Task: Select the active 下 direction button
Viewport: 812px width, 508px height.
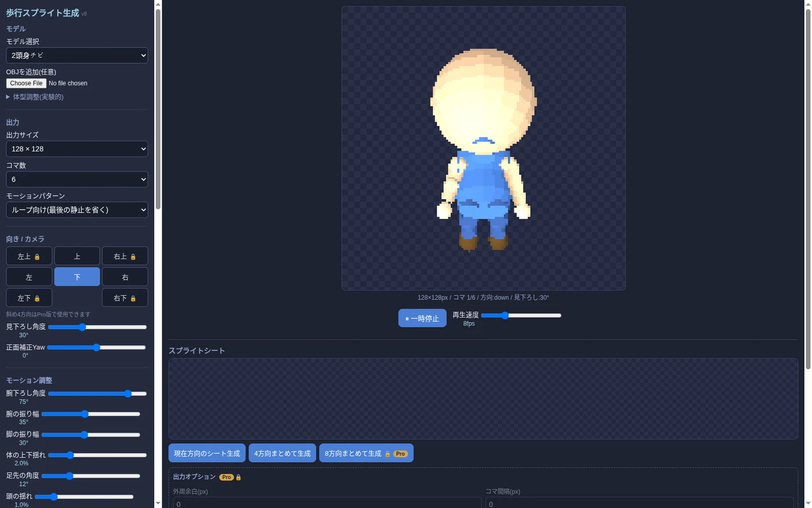Action: pos(77,277)
